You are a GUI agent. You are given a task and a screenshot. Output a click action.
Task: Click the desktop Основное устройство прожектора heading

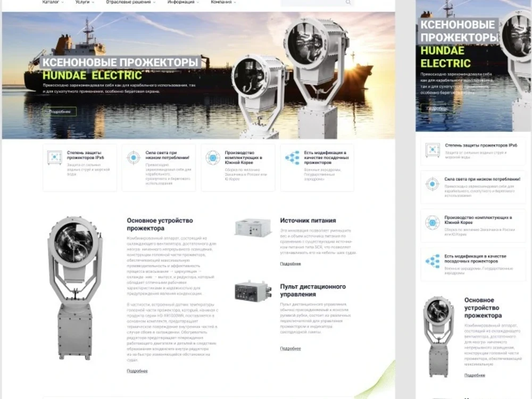coord(160,225)
